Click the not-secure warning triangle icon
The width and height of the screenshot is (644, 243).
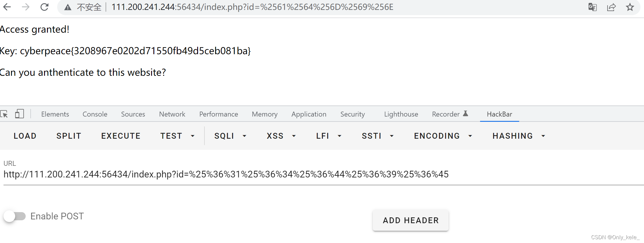click(68, 7)
